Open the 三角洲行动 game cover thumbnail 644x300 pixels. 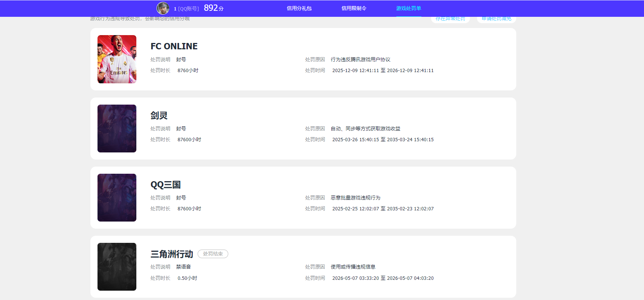click(x=117, y=267)
